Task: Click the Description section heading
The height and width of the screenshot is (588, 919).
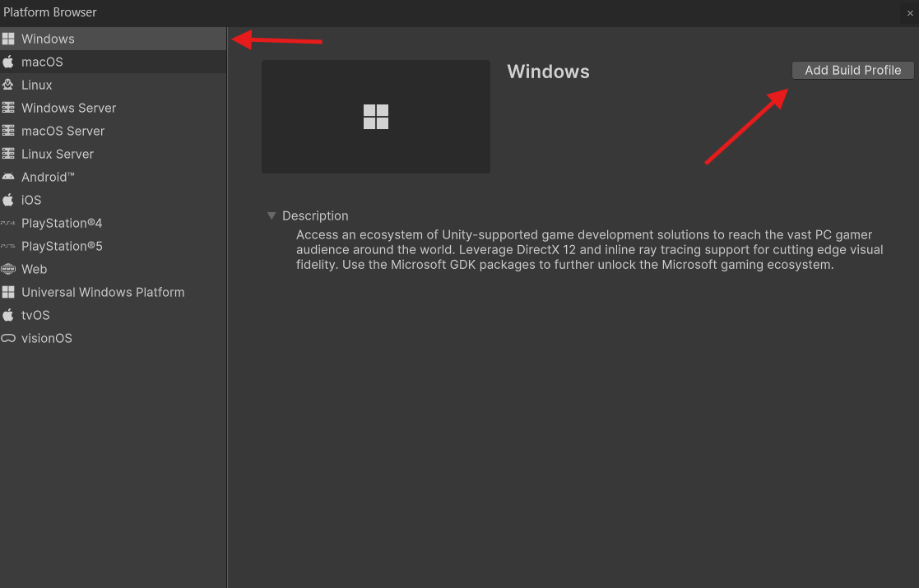Action: point(315,215)
